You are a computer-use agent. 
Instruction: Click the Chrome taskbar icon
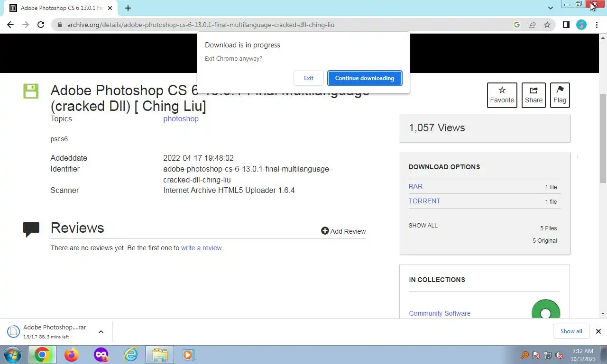[42, 355]
